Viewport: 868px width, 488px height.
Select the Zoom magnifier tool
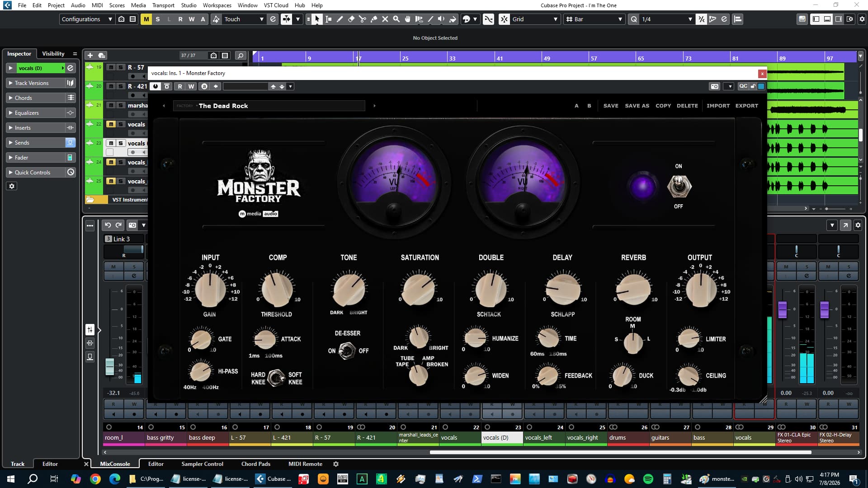(396, 19)
